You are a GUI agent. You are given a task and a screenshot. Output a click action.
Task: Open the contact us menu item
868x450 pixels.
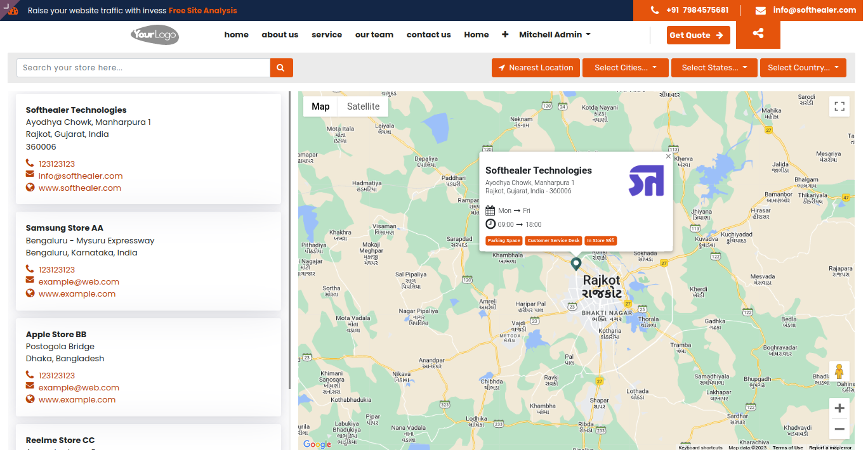[429, 35]
